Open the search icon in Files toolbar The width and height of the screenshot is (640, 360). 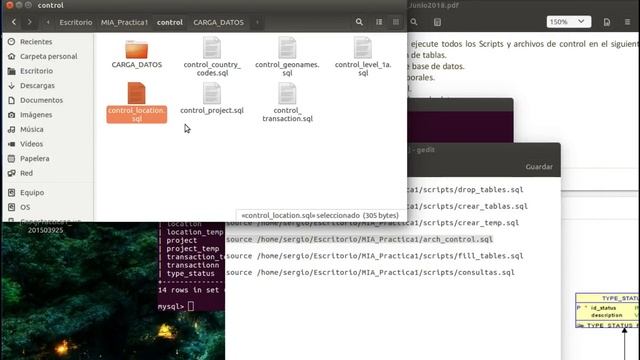tap(359, 22)
